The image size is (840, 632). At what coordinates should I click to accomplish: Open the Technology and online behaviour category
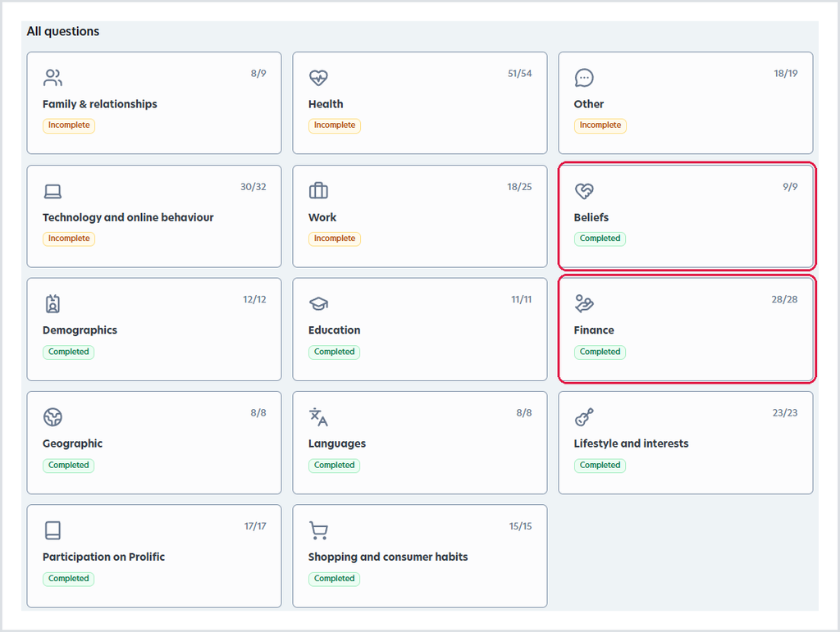154,216
